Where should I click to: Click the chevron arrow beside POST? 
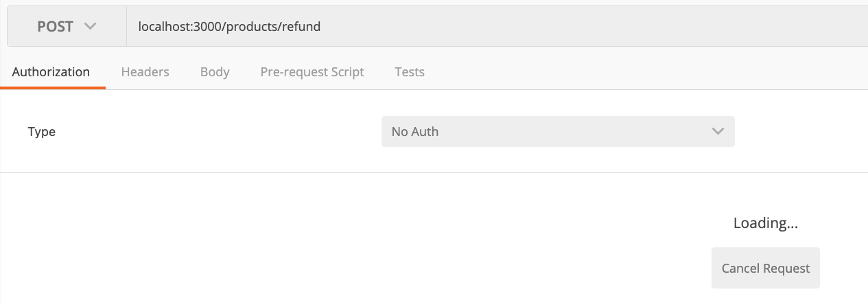tap(90, 27)
